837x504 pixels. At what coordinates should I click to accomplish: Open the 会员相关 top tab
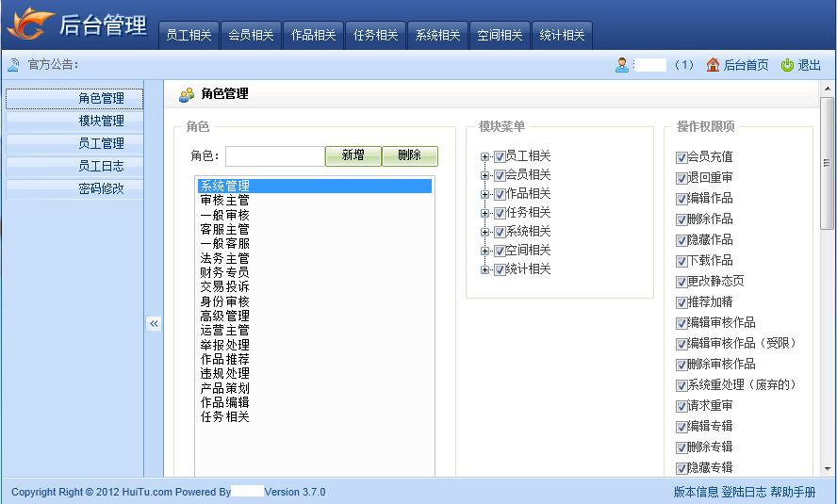pos(251,35)
